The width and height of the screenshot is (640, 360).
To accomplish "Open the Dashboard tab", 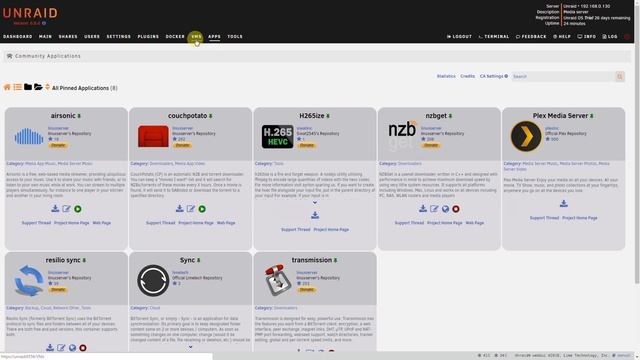I will tap(18, 37).
